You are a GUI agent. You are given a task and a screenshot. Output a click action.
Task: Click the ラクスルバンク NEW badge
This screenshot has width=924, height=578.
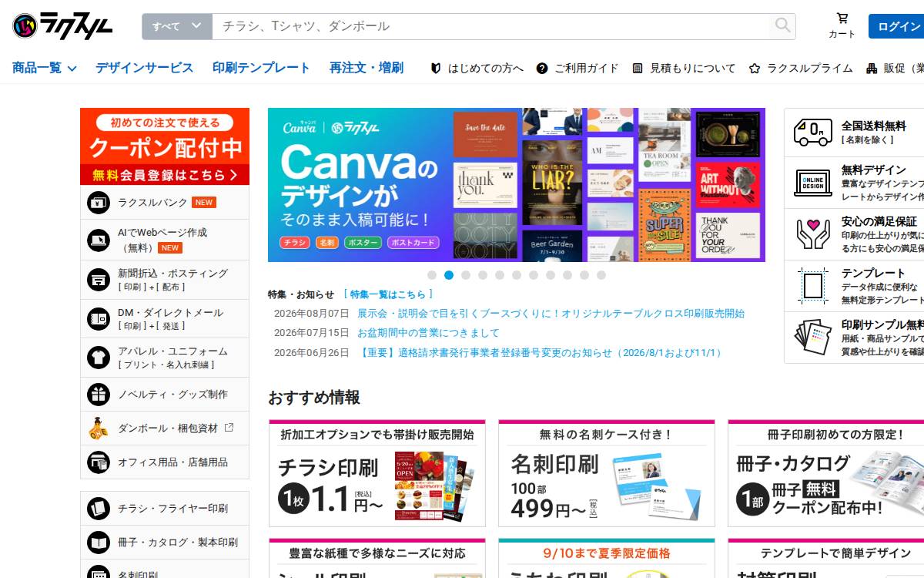[204, 203]
